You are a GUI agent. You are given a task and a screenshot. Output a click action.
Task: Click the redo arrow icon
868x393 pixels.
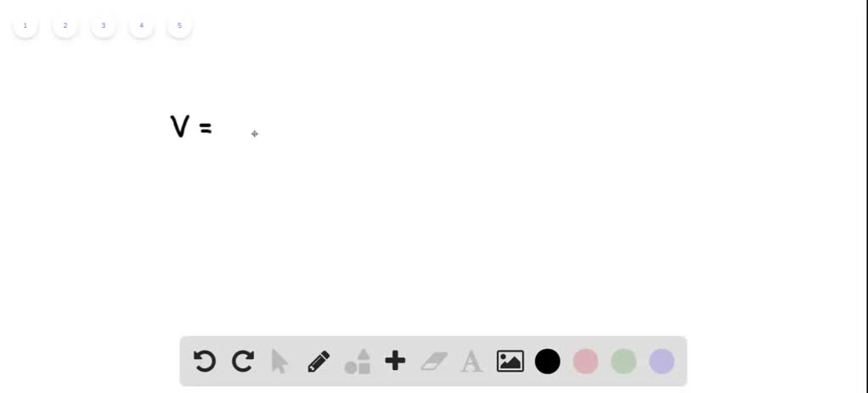[x=243, y=362]
